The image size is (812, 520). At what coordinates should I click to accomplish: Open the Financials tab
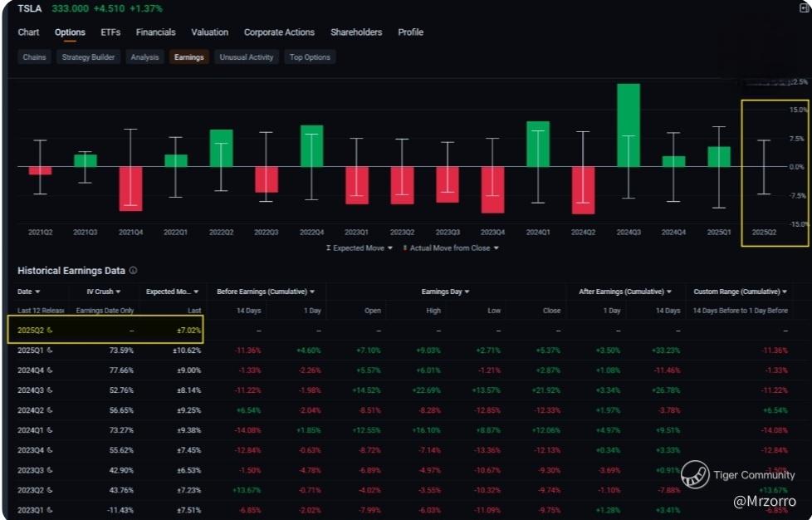(x=156, y=32)
